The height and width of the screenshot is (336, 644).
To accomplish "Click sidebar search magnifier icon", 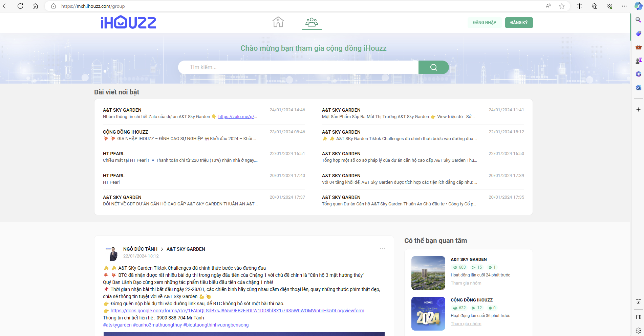I will click(638, 20).
